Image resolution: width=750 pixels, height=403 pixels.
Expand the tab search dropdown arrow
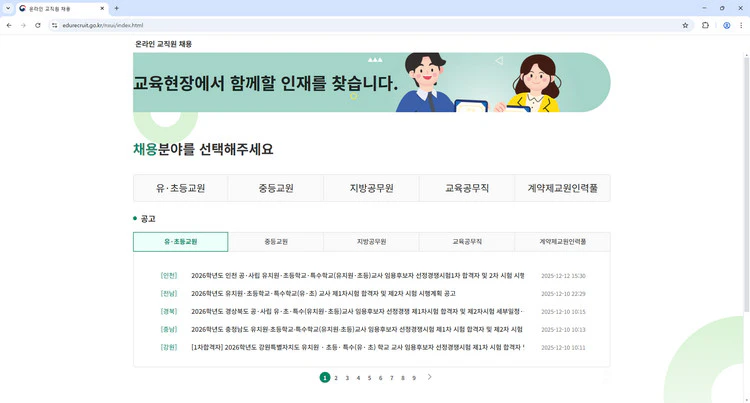8,8
